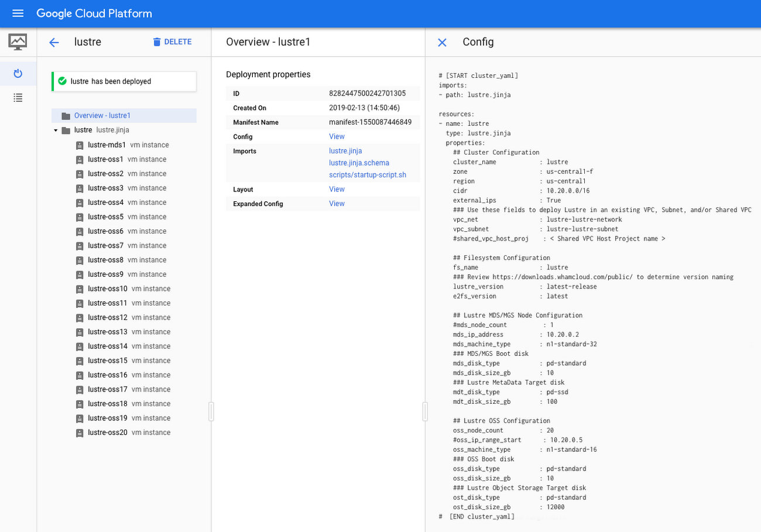Screen dimensions: 761x532
Task: Open the lustre.jinja.schema import link
Action: 359,163
